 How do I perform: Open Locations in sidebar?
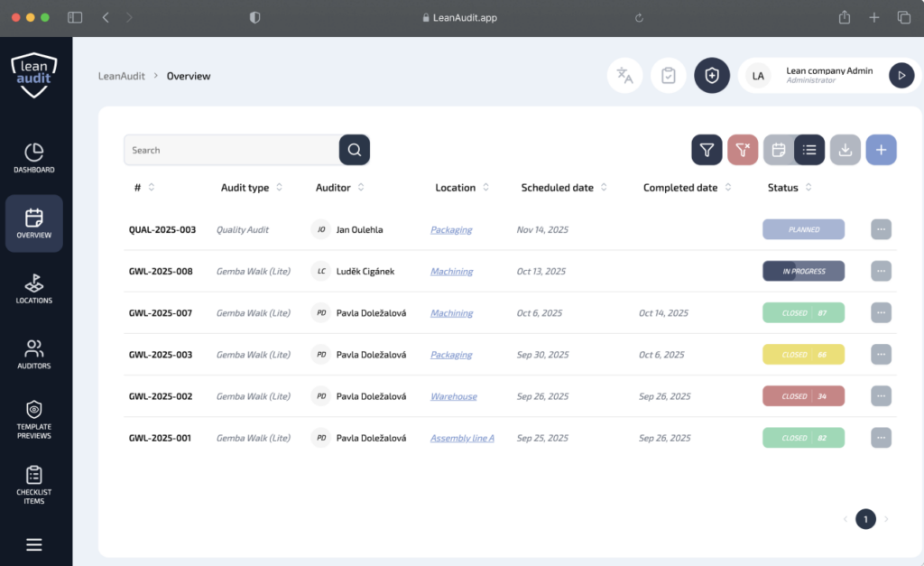34,289
